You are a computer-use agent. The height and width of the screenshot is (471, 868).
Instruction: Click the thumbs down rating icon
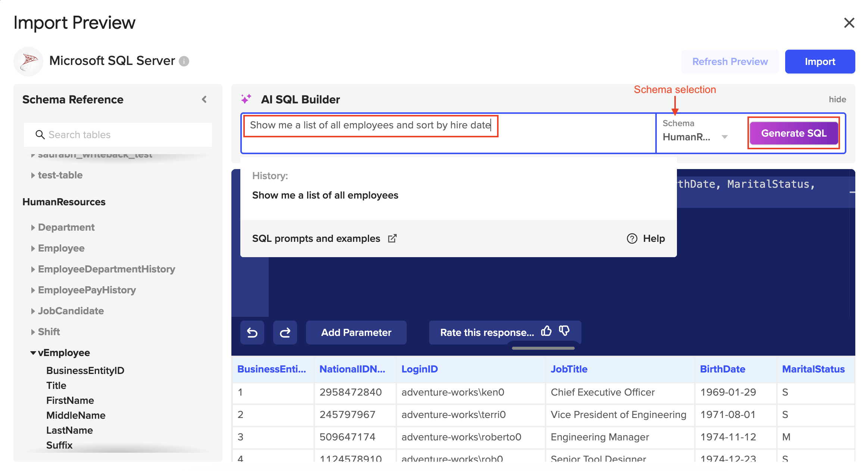564,331
